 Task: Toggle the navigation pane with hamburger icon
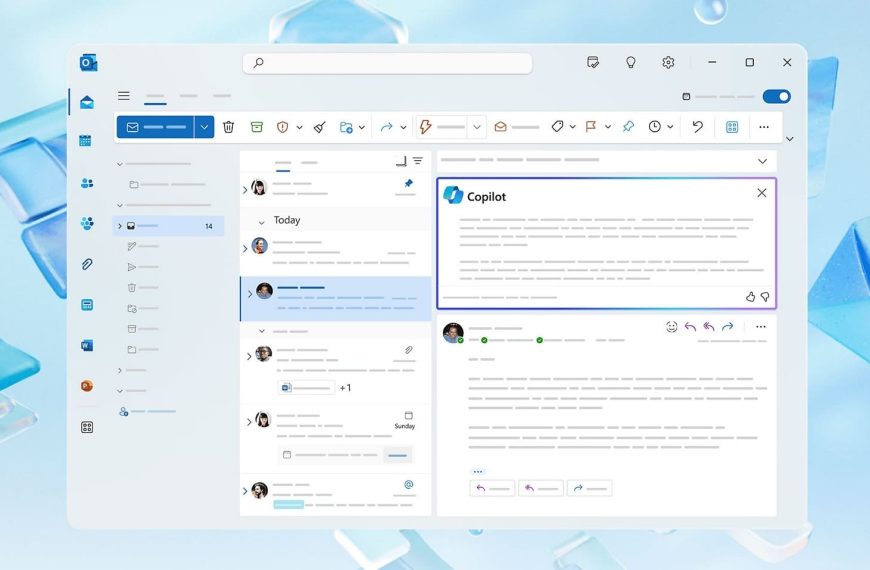(124, 96)
